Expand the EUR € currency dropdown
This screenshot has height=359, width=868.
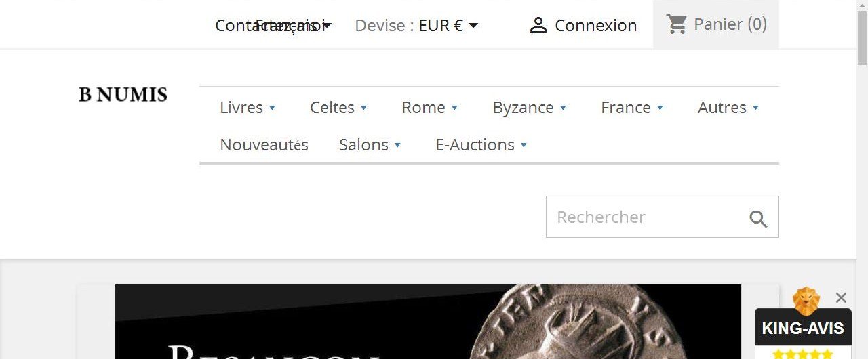448,26
